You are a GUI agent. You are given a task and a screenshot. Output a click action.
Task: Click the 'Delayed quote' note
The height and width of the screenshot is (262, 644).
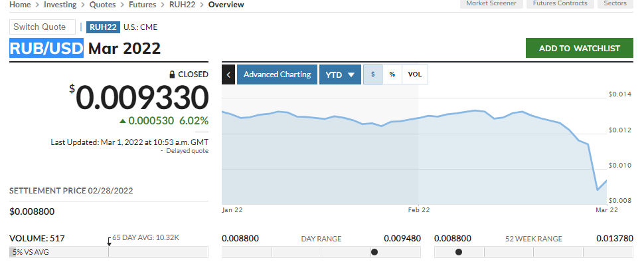pyautogui.click(x=187, y=151)
